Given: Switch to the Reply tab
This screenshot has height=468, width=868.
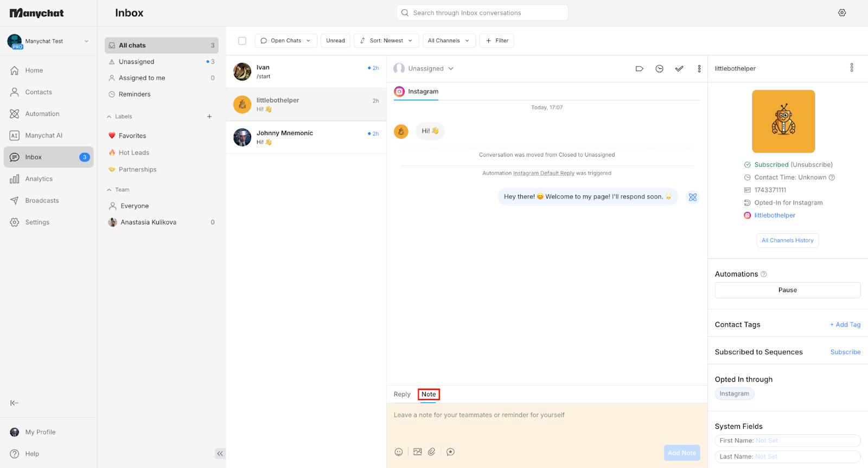Looking at the screenshot, I should (402, 394).
